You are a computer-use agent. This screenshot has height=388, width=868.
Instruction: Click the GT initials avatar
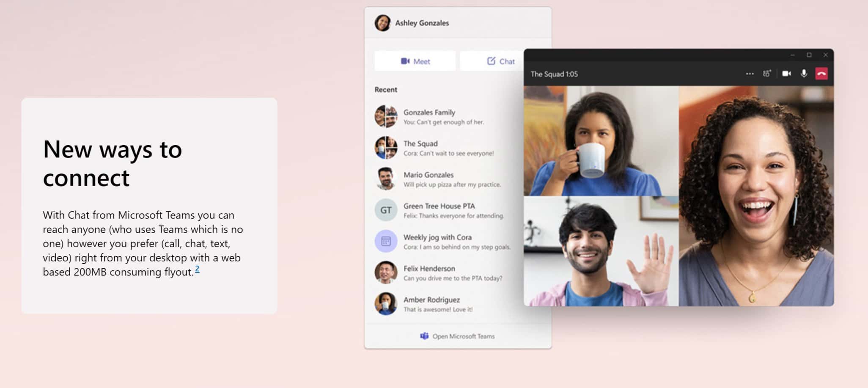tap(386, 210)
